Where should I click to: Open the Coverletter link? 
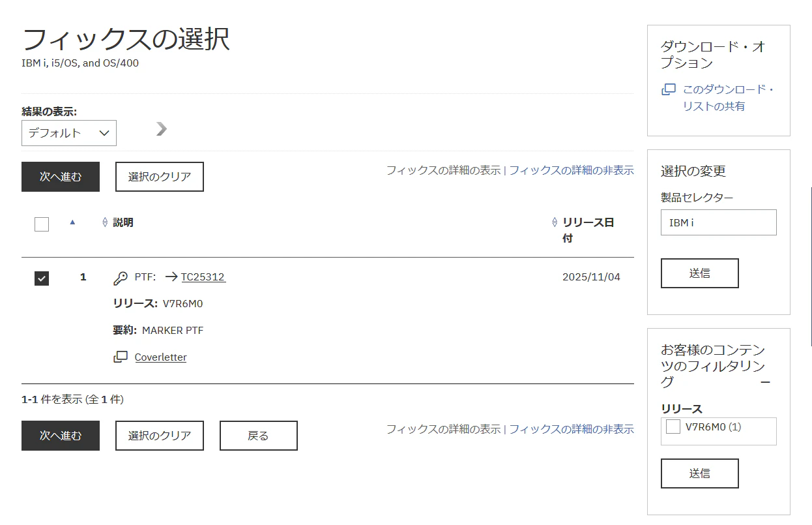point(160,357)
